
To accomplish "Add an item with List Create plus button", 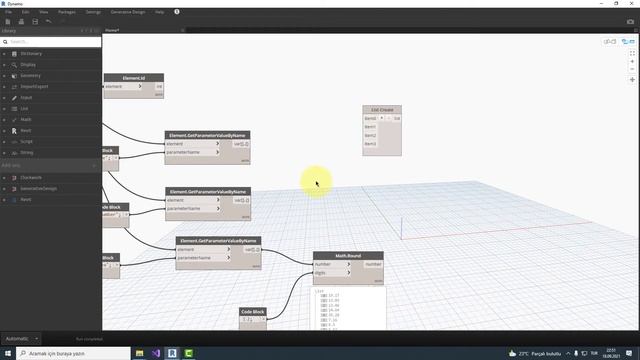I will (382, 118).
